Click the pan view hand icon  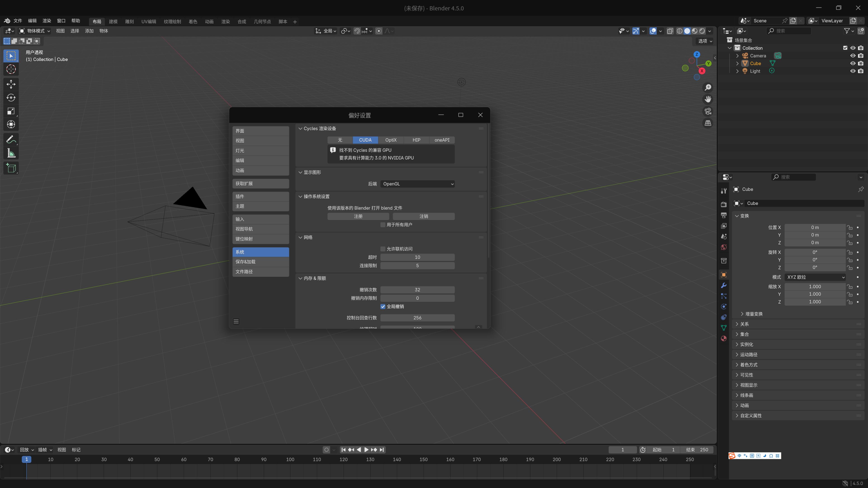coord(708,99)
